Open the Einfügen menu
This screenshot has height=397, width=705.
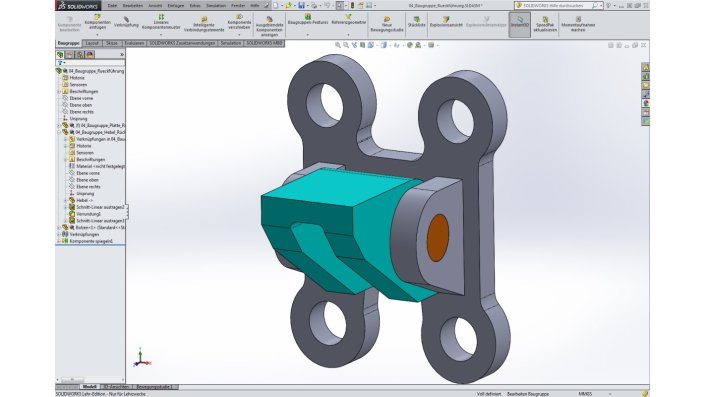click(x=175, y=6)
